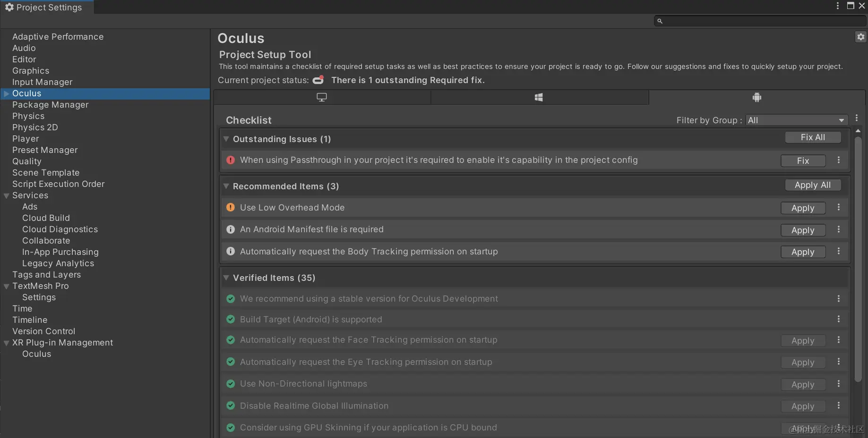Select Physics 2D settings
868x438 pixels.
point(35,127)
